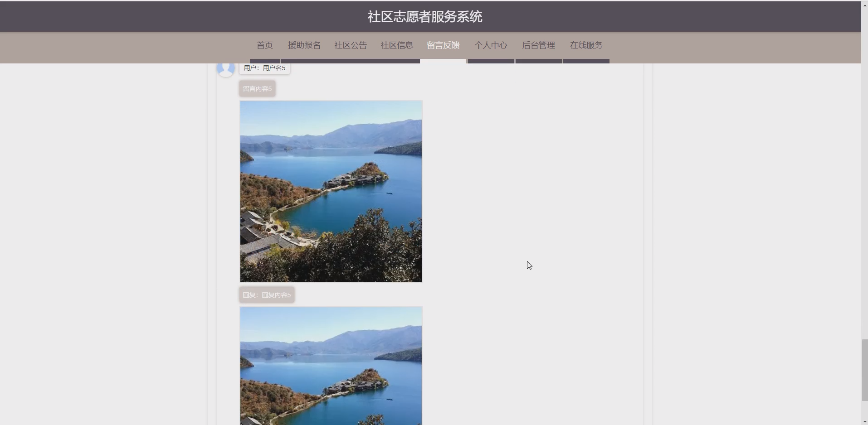Open the 社区公告 page
868x425 pixels.
351,45
